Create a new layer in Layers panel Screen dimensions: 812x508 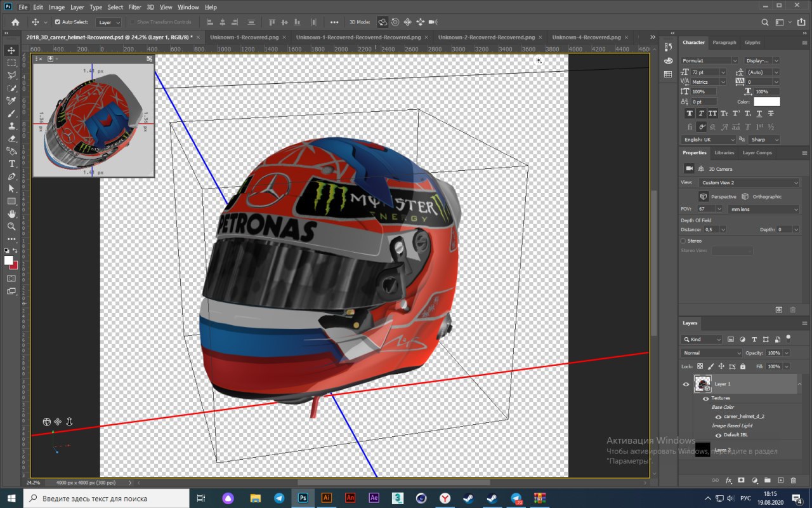coord(781,481)
